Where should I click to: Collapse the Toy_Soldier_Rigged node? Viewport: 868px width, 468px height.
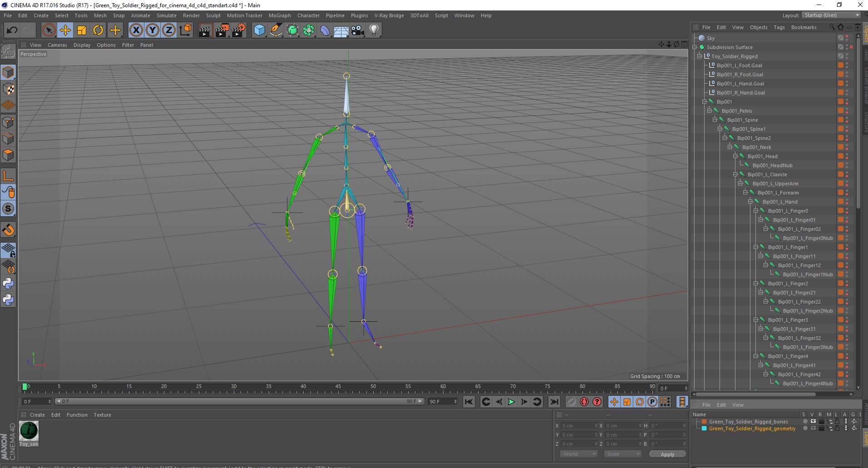pyautogui.click(x=700, y=56)
